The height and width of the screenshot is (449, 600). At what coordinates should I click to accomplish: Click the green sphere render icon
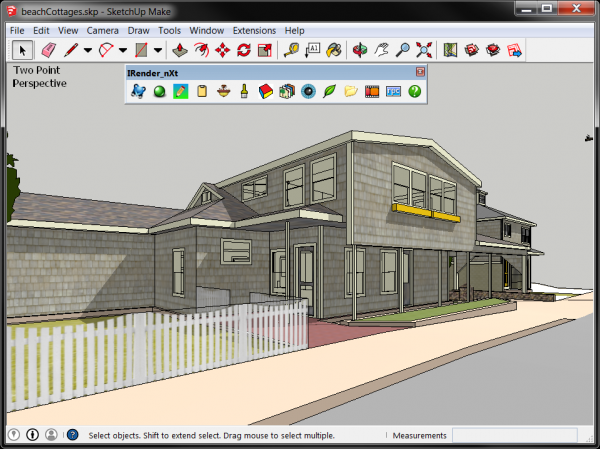point(159,91)
